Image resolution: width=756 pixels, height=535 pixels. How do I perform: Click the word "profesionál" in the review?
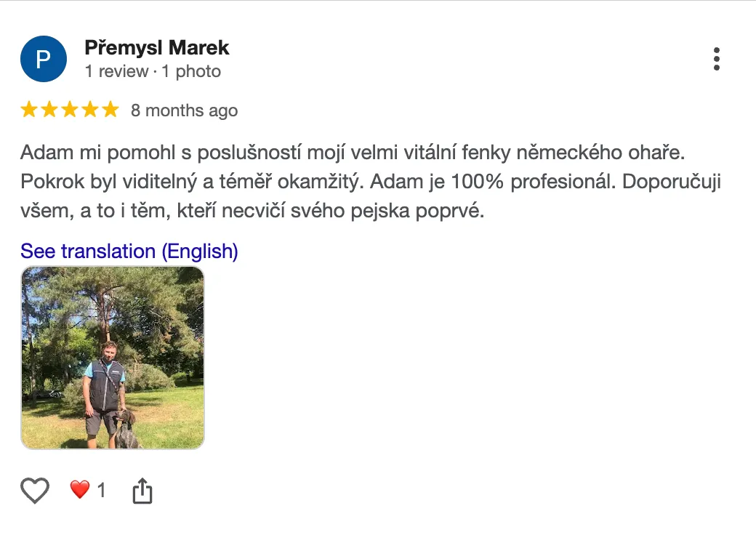pos(563,182)
